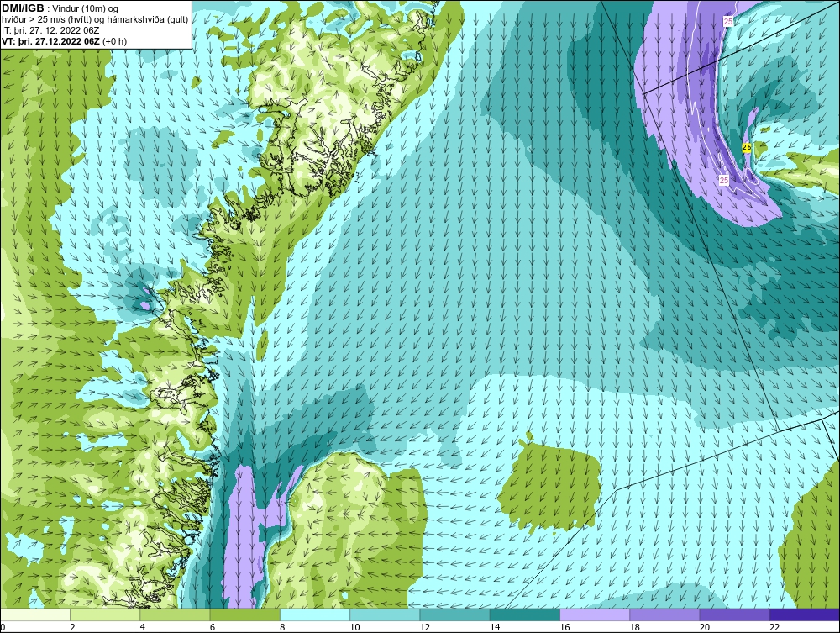Click the 8–10 m/s light cyan swatch
Image resolution: width=840 pixels, height=633 pixels.
(x=315, y=615)
